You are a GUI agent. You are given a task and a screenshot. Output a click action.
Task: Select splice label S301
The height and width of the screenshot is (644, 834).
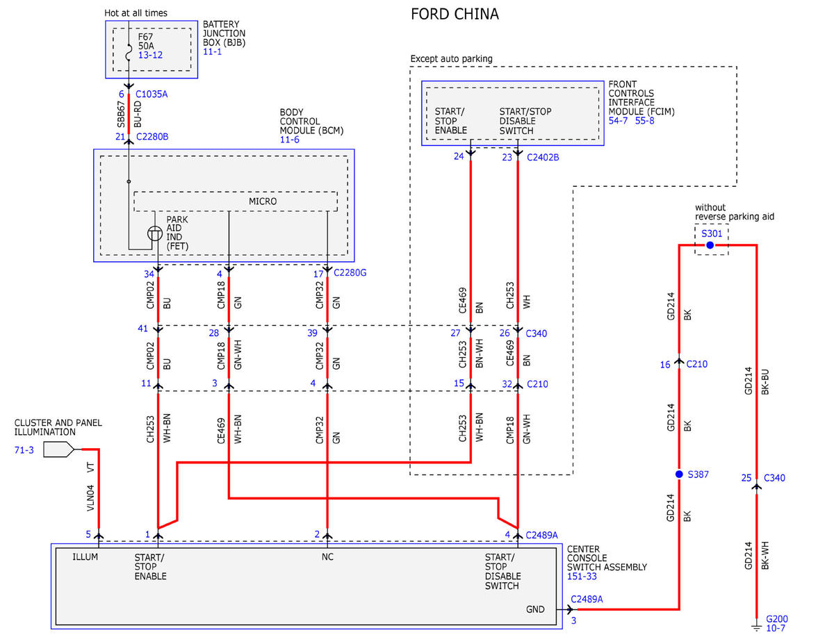tap(712, 234)
